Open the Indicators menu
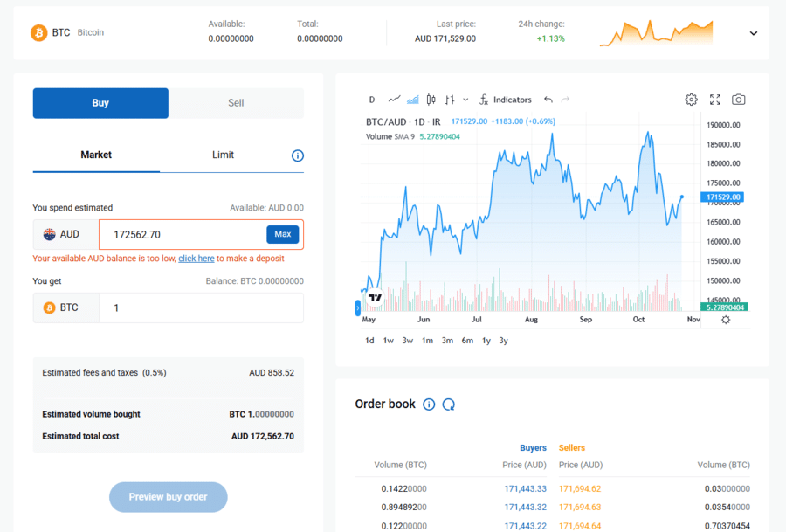786x532 pixels. (506, 100)
